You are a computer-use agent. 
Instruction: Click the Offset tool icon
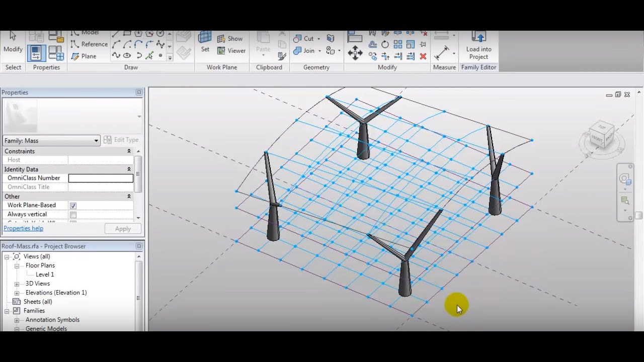tap(373, 44)
